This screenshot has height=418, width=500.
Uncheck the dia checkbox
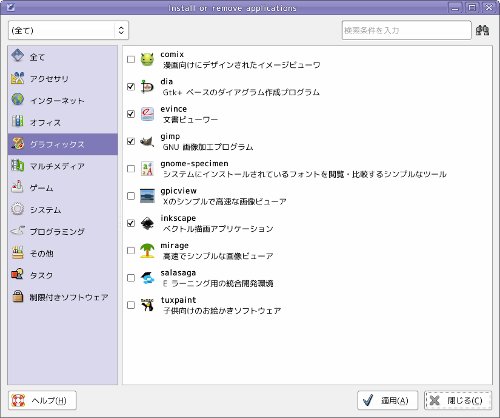tap(131, 87)
